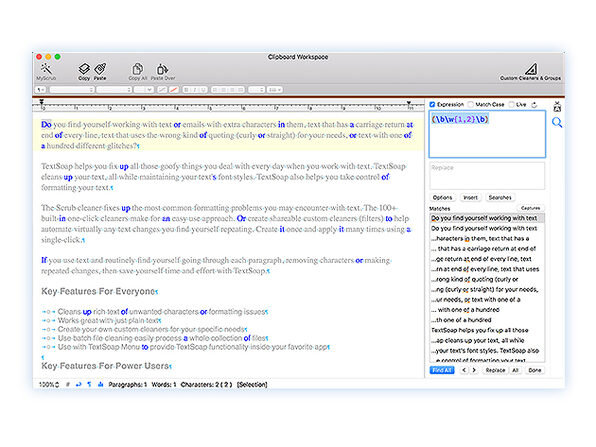Image resolution: width=596 pixels, height=447 pixels.
Task: Click the Replace button
Action: [495, 370]
